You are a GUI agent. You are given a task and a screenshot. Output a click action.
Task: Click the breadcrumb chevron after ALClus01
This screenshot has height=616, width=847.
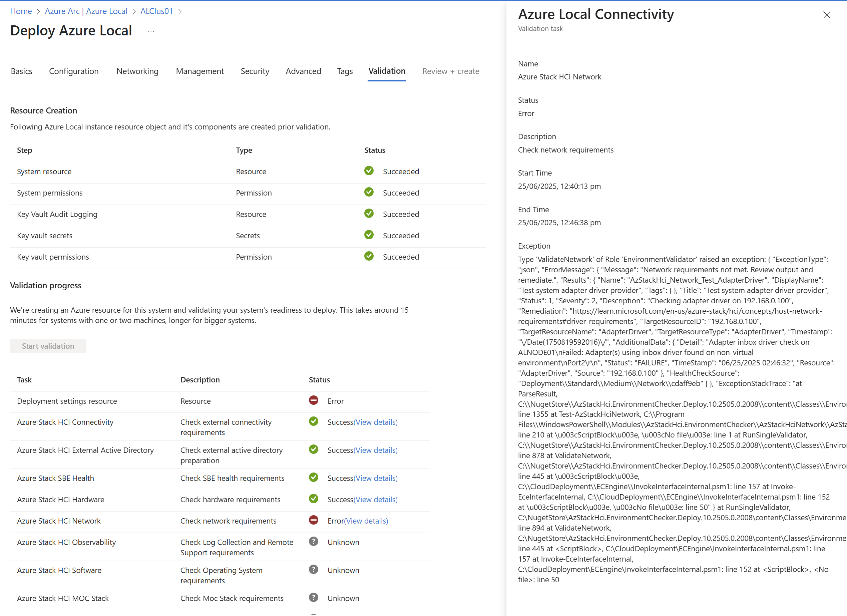click(179, 12)
